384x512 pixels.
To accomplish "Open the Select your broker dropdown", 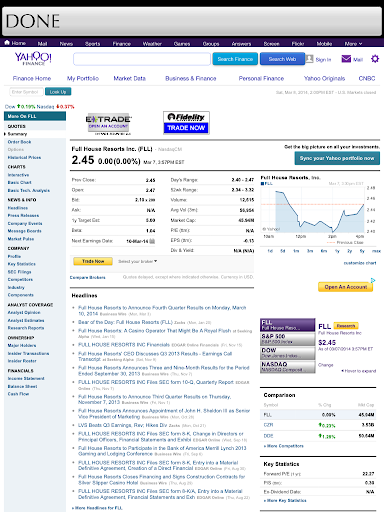I will (x=137, y=261).
